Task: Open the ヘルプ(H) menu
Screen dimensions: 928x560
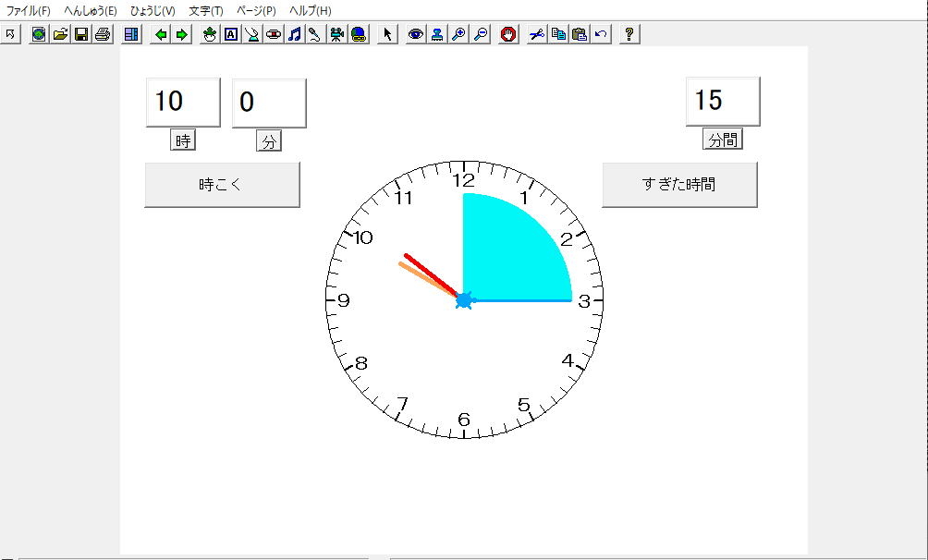Action: pos(310,11)
